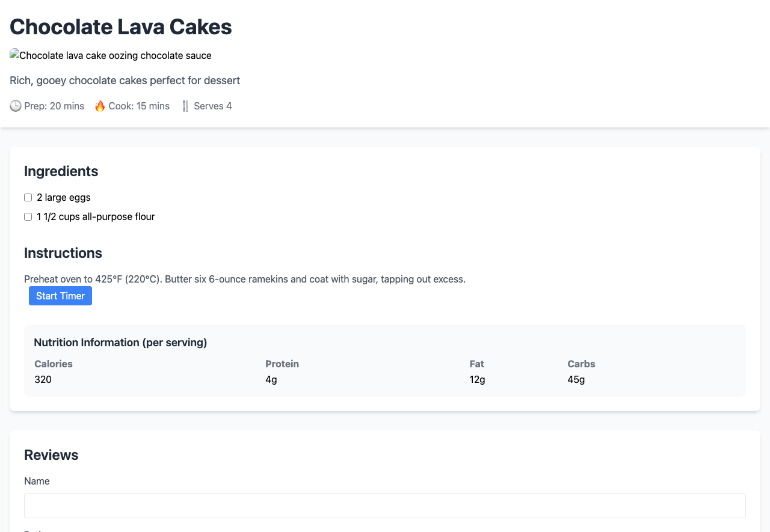Focus the Name input field
The width and height of the screenshot is (770, 532).
[x=385, y=506]
